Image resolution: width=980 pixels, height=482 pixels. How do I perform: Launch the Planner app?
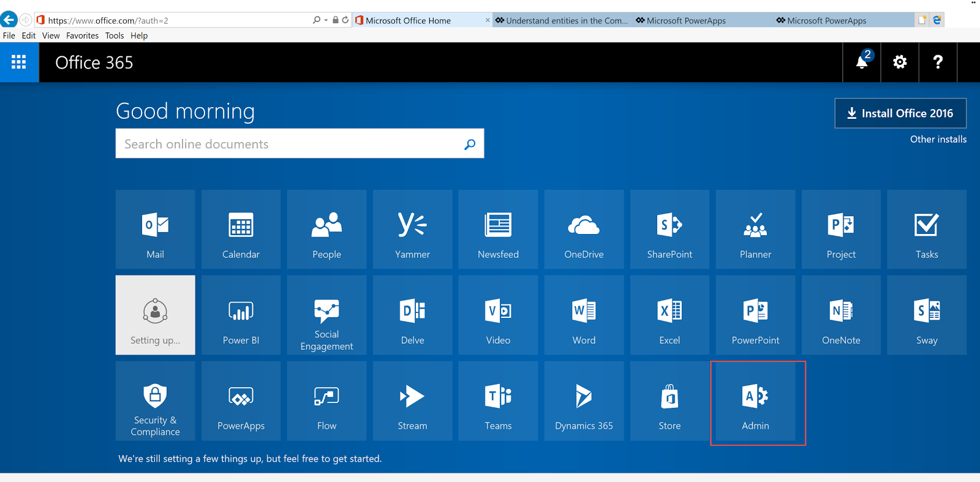point(755,229)
